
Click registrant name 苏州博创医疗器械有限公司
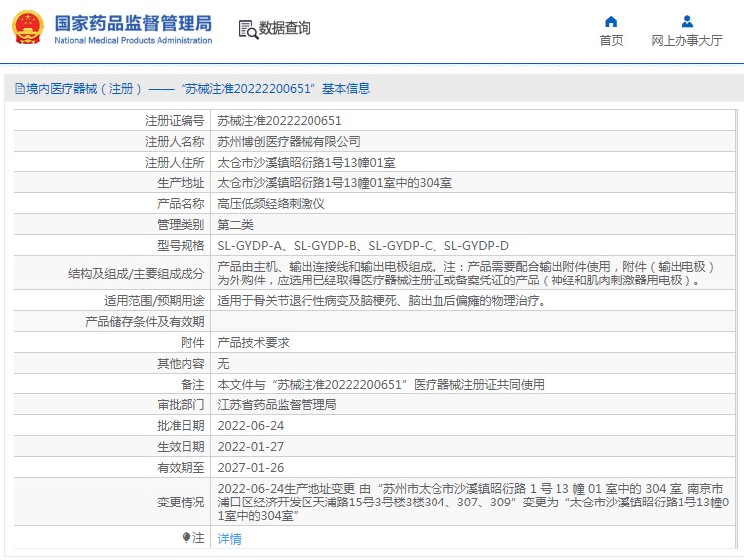coord(289,142)
